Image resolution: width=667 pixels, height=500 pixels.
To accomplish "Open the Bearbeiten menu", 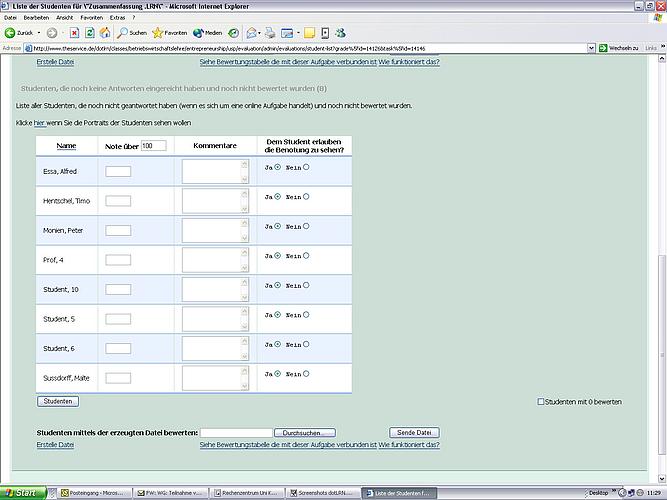I will pyautogui.click(x=36, y=18).
